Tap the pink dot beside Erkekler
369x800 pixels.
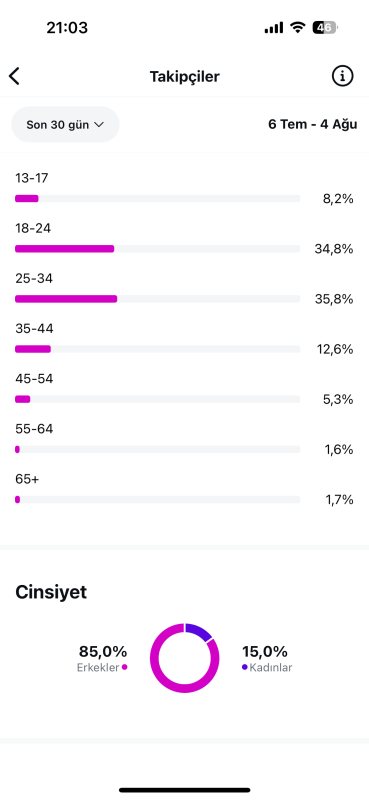(x=125, y=667)
